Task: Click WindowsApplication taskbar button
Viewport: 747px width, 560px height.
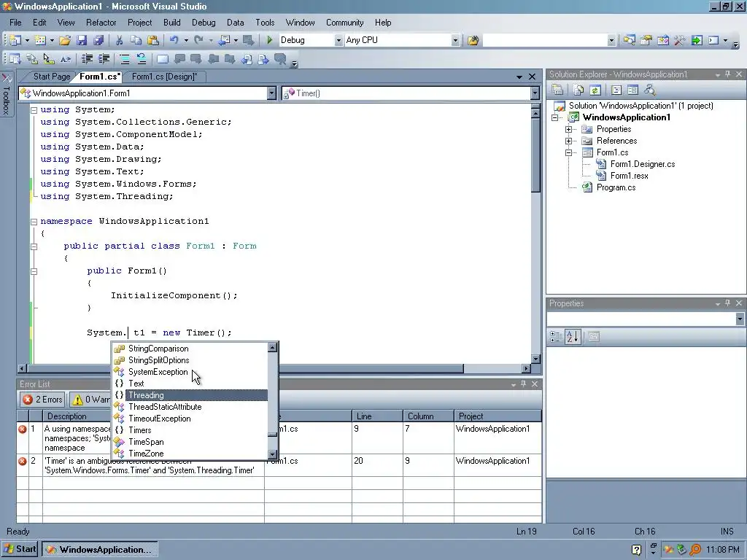Action: [x=99, y=550]
